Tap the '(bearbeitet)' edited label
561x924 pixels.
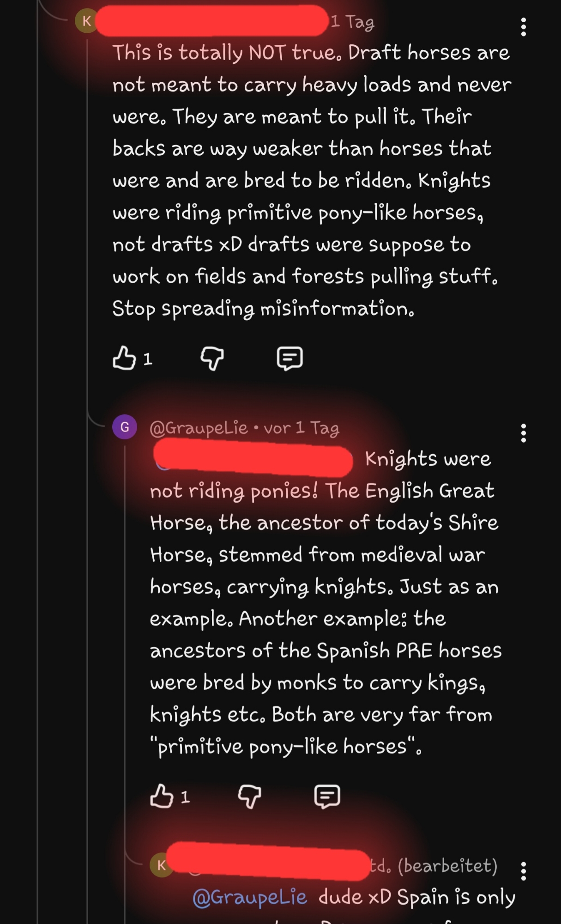pyautogui.click(x=447, y=865)
